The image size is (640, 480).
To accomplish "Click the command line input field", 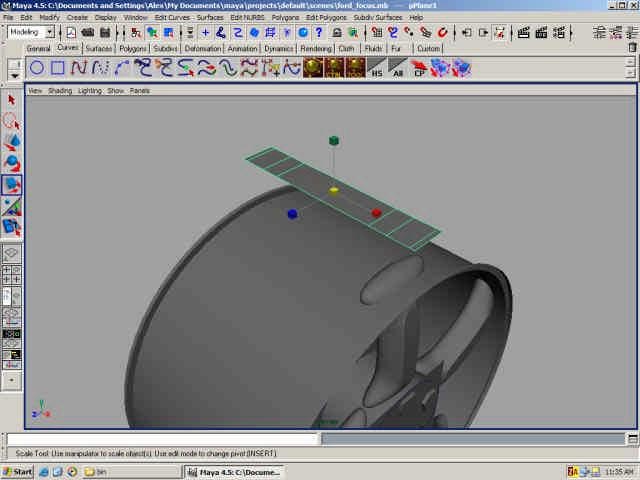I will (162, 439).
